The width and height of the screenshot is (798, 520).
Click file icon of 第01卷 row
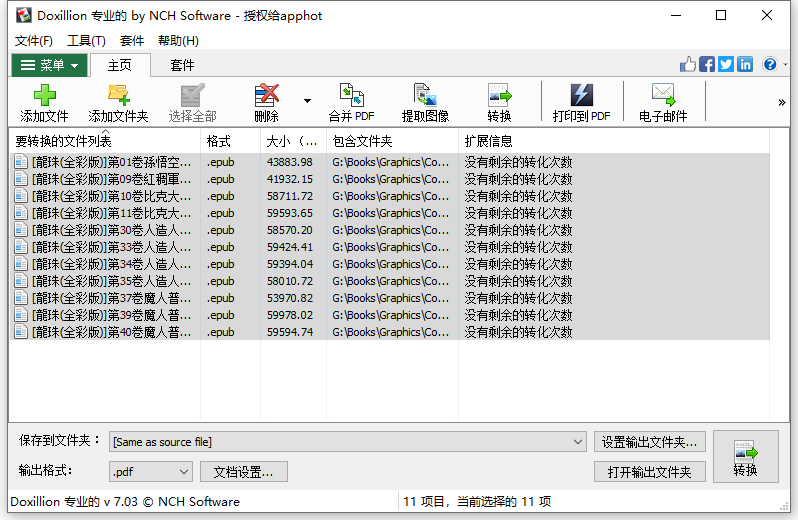21,162
